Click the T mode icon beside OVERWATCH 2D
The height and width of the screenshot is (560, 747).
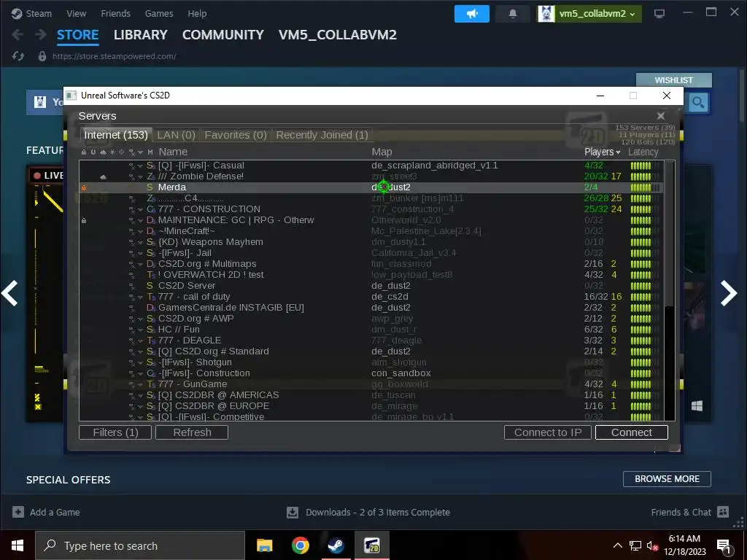[x=150, y=275]
